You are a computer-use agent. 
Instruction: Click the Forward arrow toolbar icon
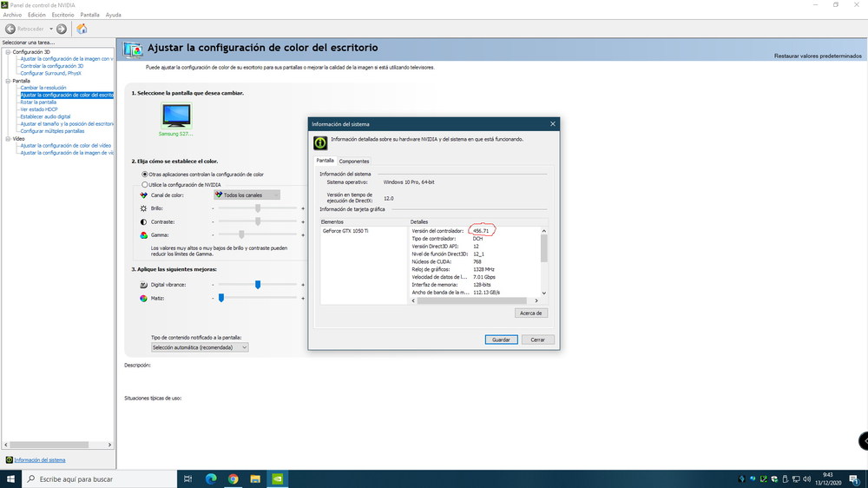click(62, 29)
